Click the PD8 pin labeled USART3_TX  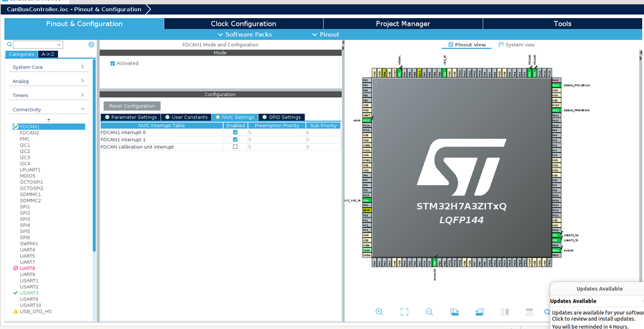[556, 240]
